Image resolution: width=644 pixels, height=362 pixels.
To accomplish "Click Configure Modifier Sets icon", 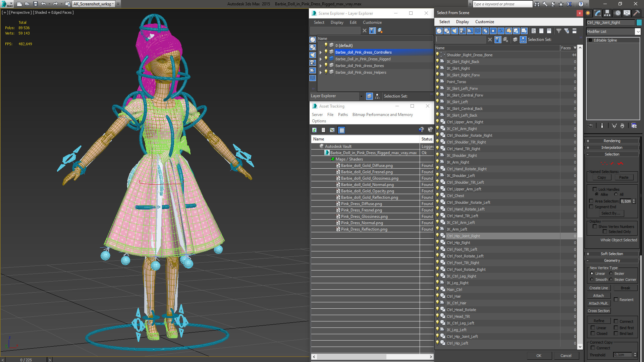I will [634, 126].
